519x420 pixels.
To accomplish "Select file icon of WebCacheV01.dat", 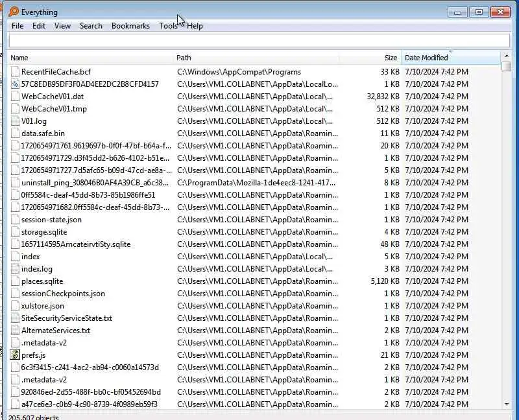I will click(15, 96).
